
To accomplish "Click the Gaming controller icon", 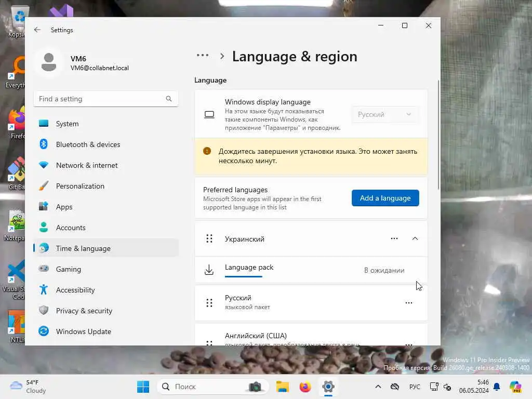I will point(44,269).
